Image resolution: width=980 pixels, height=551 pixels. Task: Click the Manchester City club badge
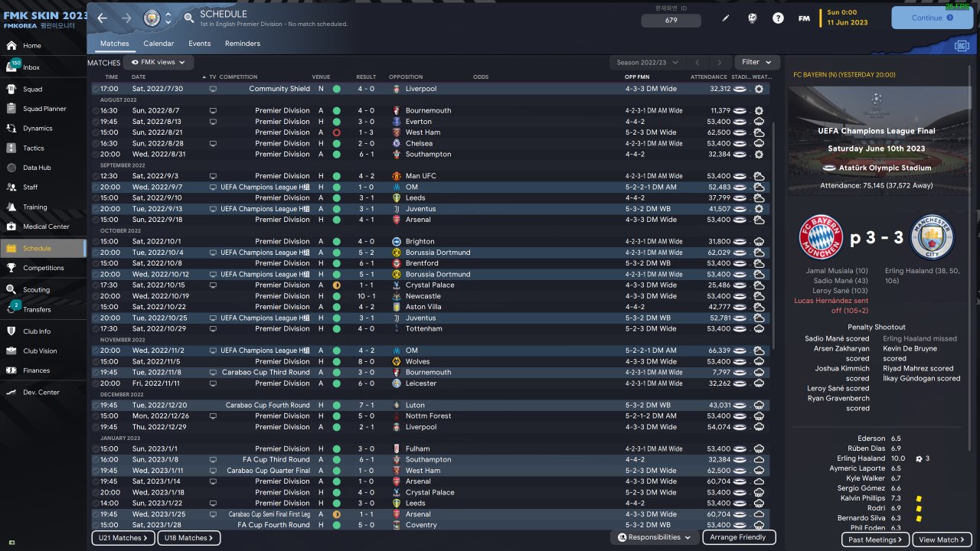[x=151, y=18]
